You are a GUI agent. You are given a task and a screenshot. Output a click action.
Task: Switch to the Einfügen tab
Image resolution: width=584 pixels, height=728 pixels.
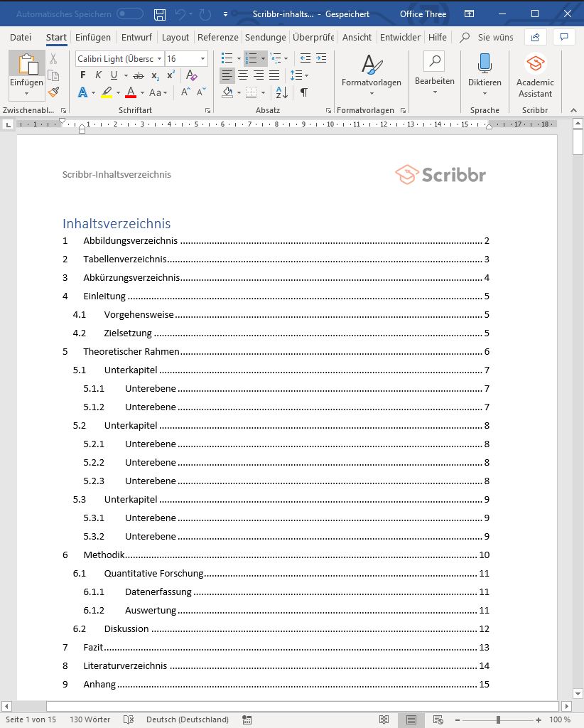click(93, 37)
